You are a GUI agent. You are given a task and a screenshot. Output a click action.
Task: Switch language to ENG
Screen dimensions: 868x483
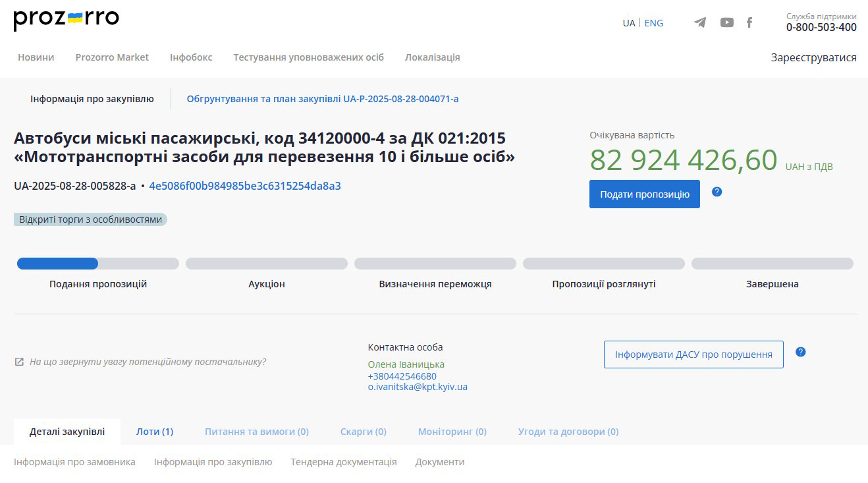tap(653, 23)
